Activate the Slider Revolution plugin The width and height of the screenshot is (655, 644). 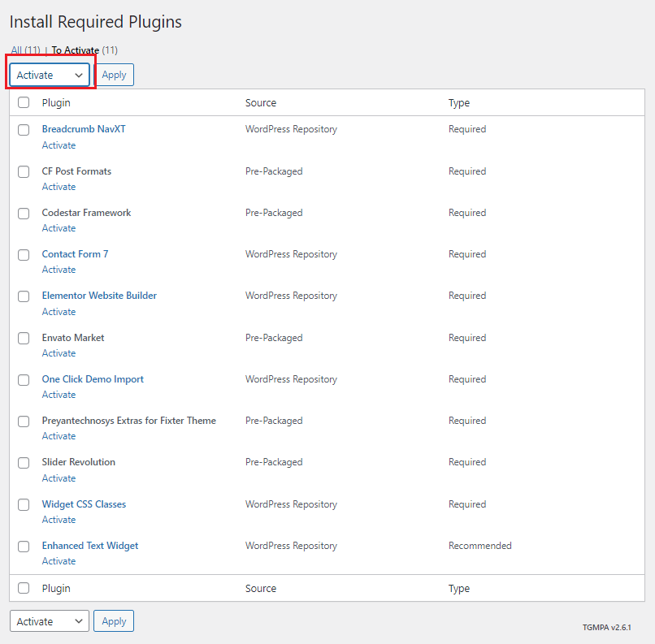[x=59, y=478]
